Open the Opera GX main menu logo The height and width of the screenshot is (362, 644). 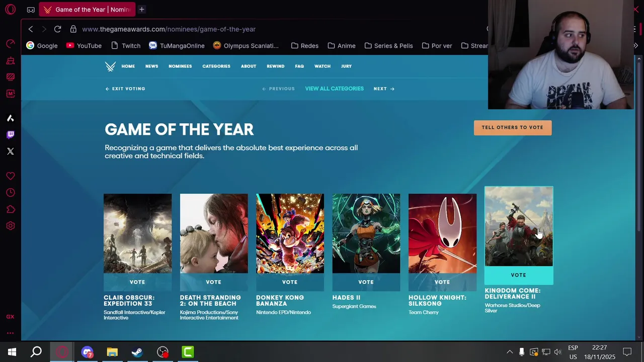point(10,10)
